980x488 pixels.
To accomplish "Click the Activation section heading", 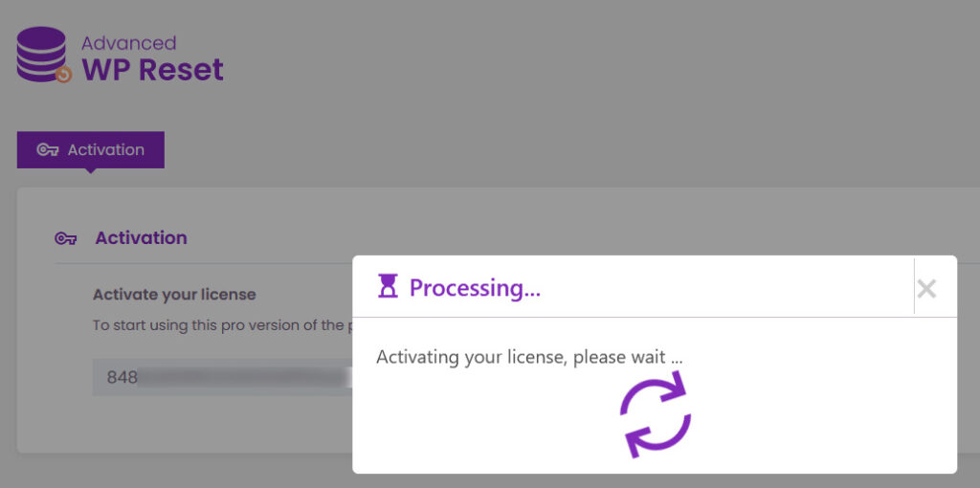I will point(142,238).
